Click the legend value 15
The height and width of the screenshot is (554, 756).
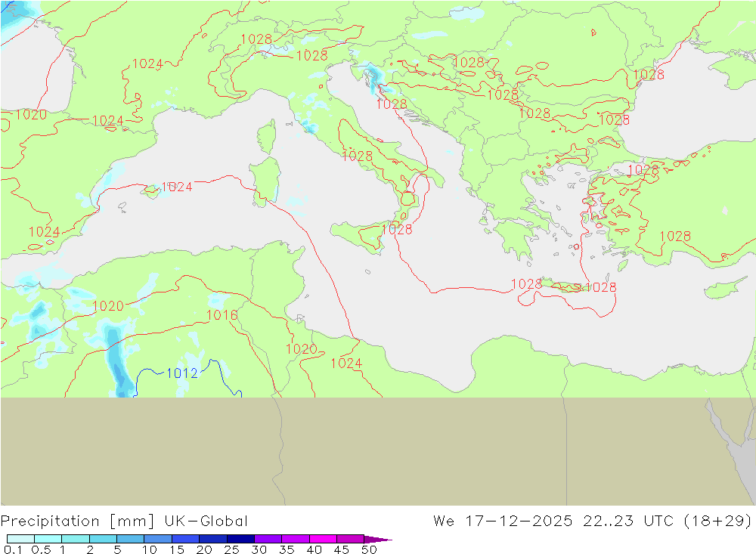(x=177, y=549)
